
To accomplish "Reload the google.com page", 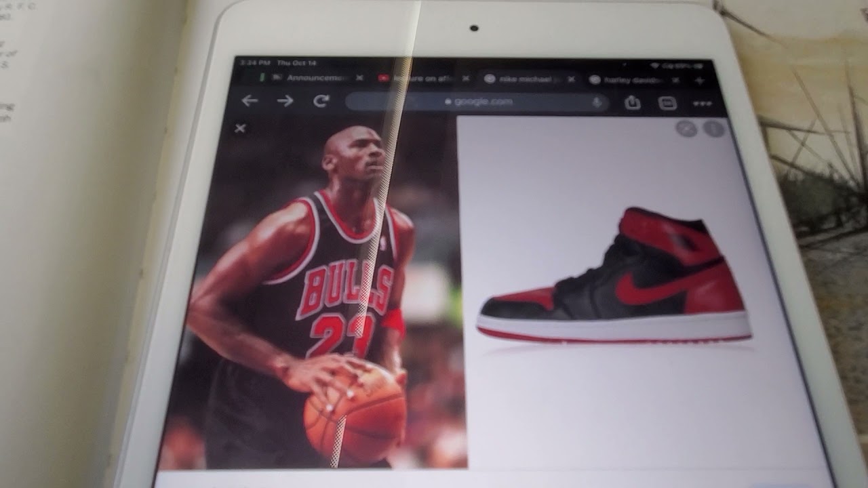I will (x=321, y=101).
